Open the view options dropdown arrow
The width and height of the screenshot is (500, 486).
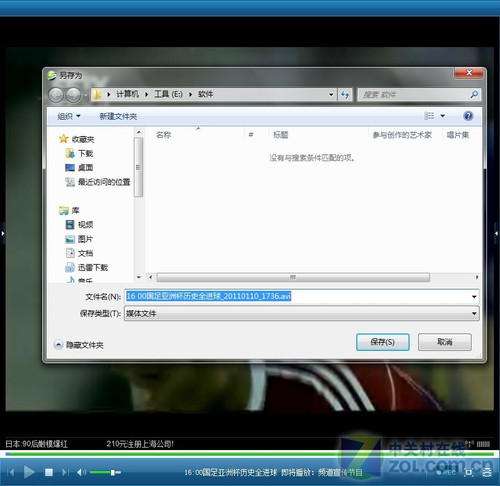coord(443,116)
